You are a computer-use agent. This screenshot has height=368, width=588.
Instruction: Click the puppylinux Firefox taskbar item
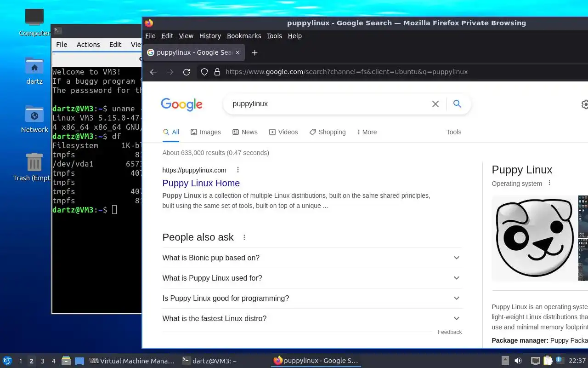coord(316,361)
